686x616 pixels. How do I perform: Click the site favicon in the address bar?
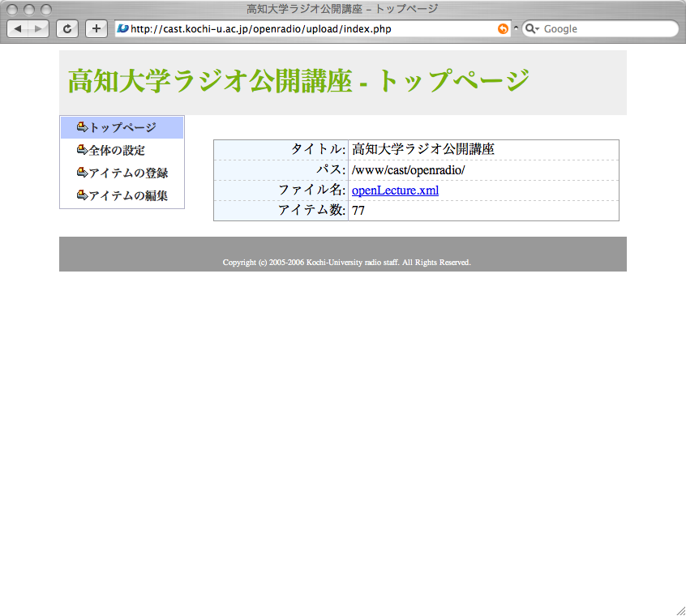(x=123, y=29)
